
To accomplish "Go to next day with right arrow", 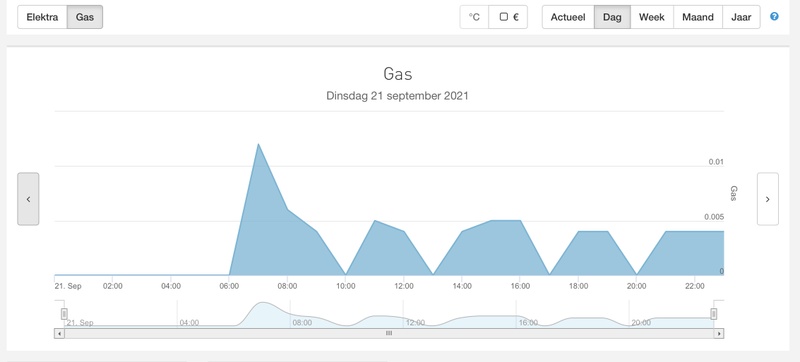I will [767, 199].
